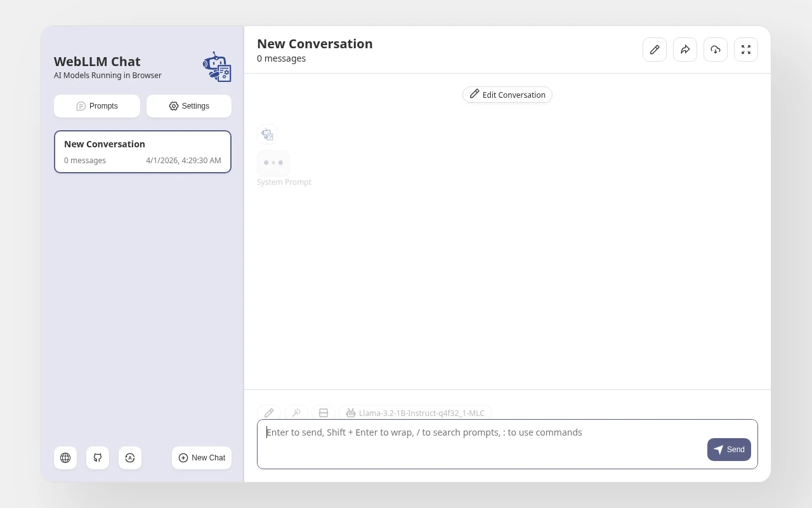Click the System Prompt message bubble

[273, 163]
